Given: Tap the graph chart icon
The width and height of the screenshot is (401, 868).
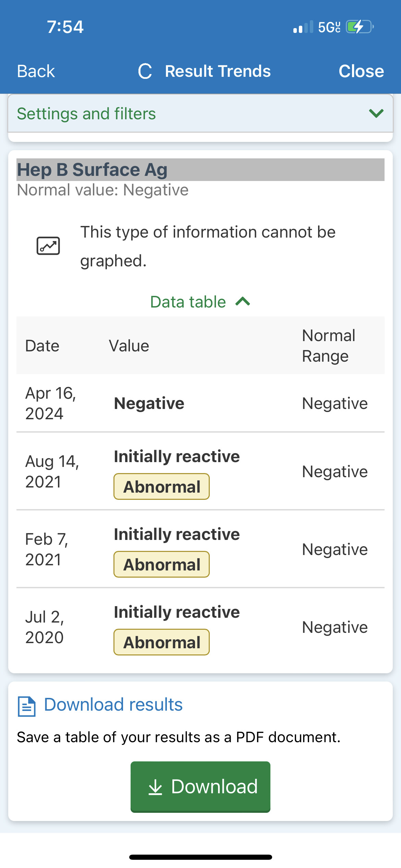Looking at the screenshot, I should 48,246.
